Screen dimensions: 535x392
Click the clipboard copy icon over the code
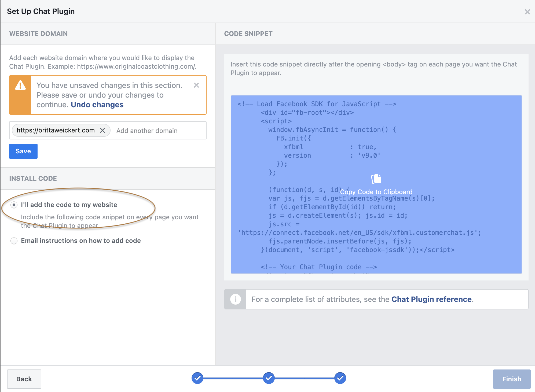[376, 179]
